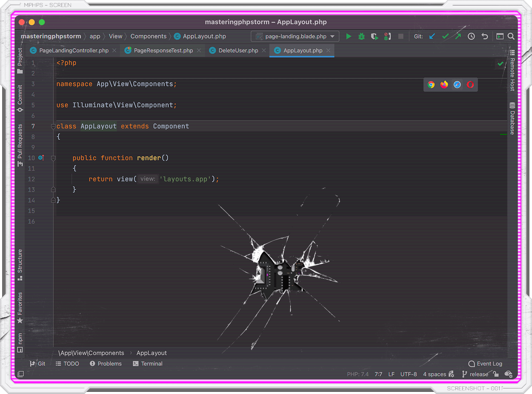Screen dimensions: 532x394
Task: Open the run configuration dropdown for page-landing.blade.php
Action: (332, 36)
